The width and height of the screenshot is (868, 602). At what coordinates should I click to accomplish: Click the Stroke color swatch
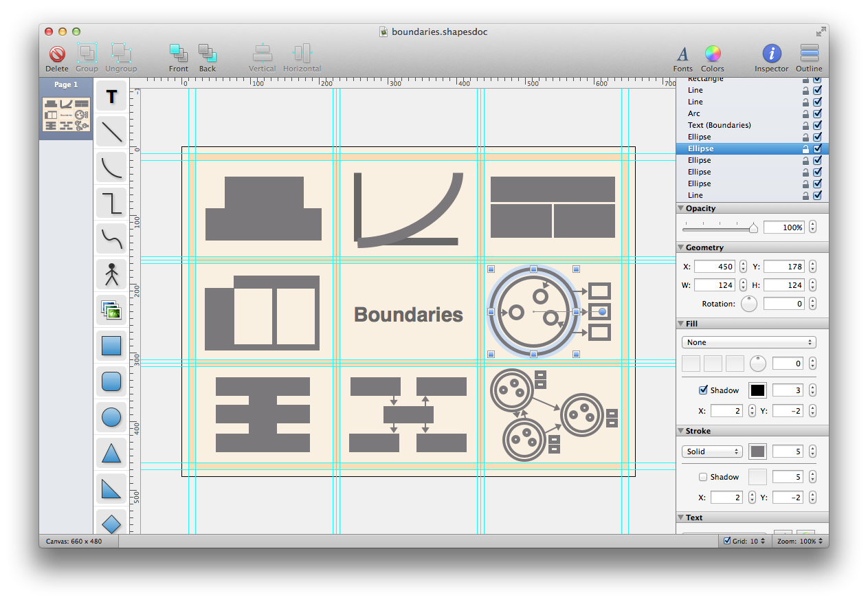pyautogui.click(x=757, y=452)
